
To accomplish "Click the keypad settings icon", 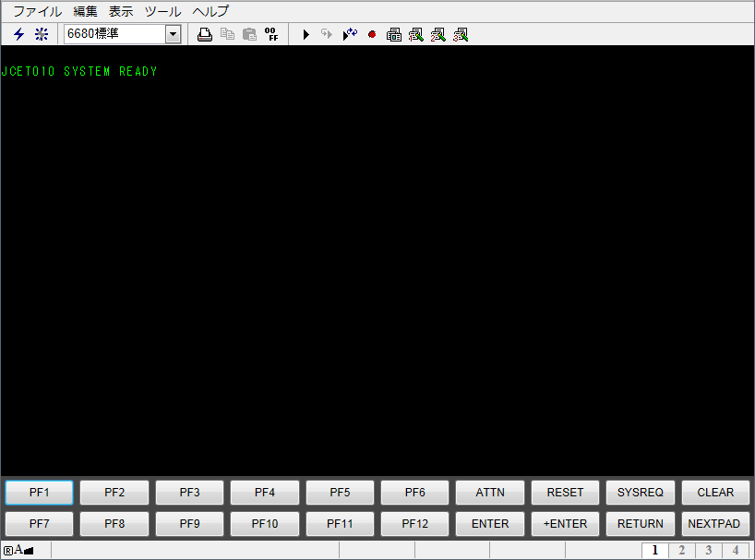I will tap(394, 34).
